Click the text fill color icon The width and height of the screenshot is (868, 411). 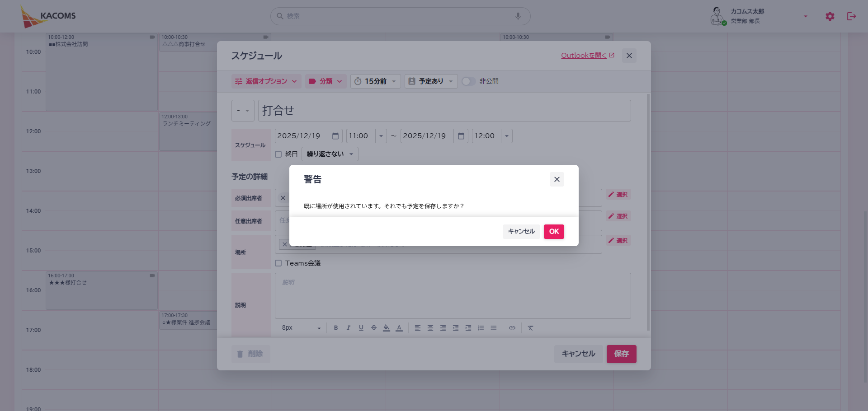click(x=386, y=328)
